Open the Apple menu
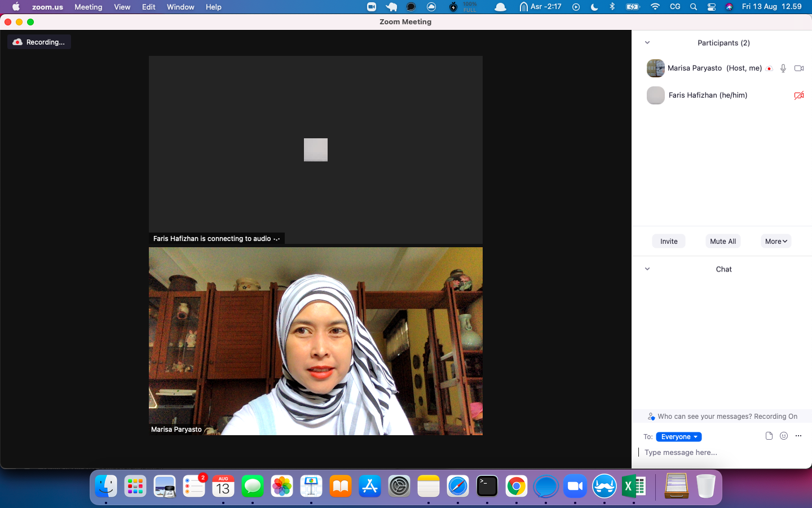Viewport: 812px width, 508px height. tap(16, 7)
